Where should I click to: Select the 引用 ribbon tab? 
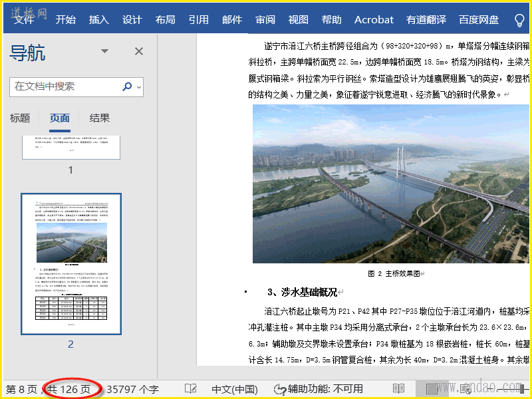(198, 19)
